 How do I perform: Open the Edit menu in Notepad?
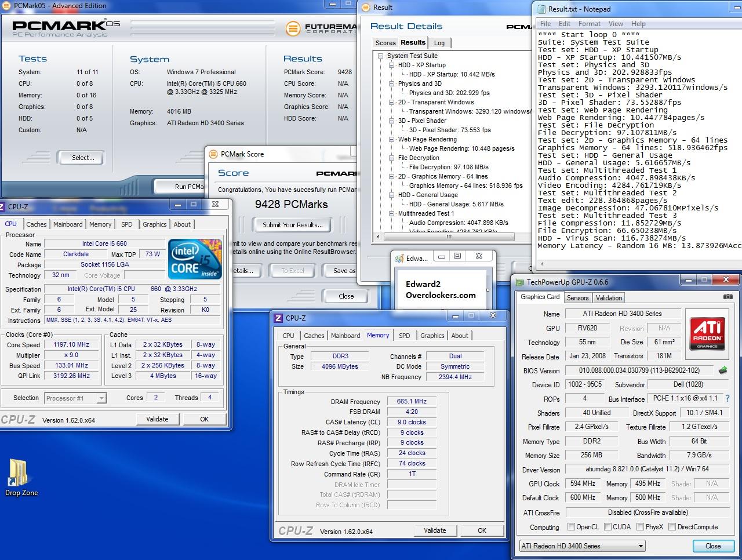click(x=565, y=24)
